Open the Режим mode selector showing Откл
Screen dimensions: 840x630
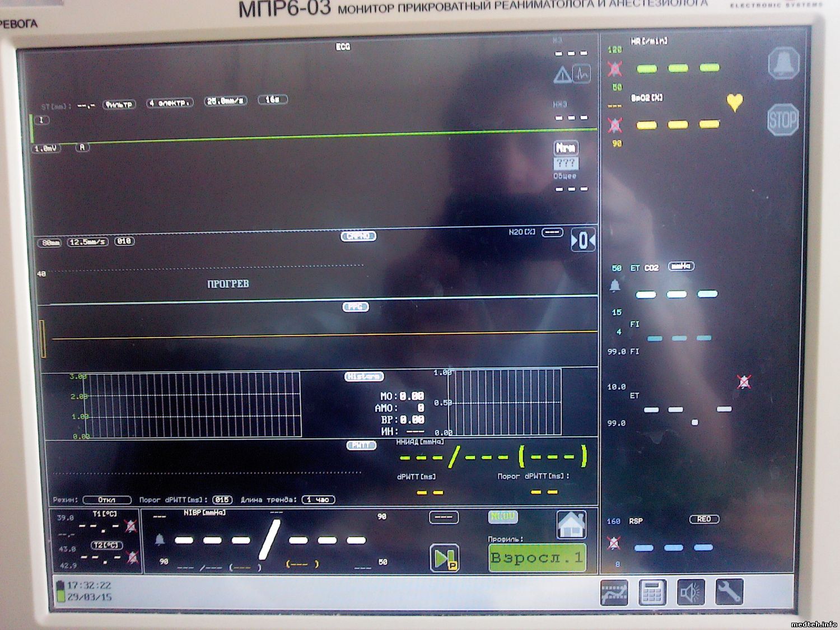107,500
